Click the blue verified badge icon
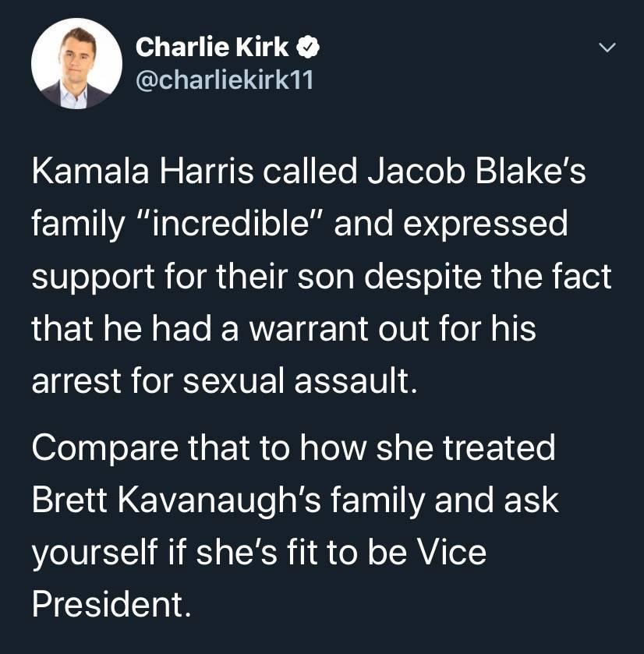The height and width of the screenshot is (654, 644). 308,47
